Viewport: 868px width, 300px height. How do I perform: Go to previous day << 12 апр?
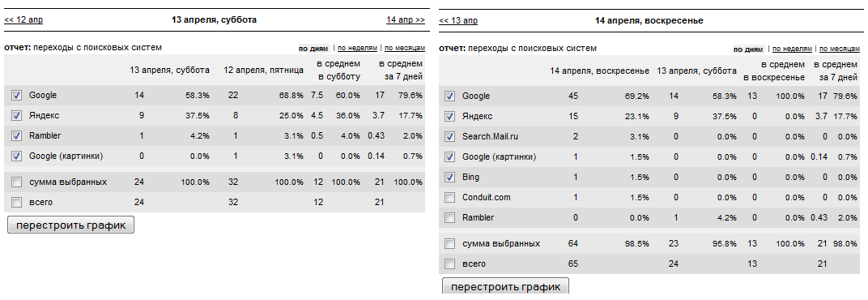[23, 20]
